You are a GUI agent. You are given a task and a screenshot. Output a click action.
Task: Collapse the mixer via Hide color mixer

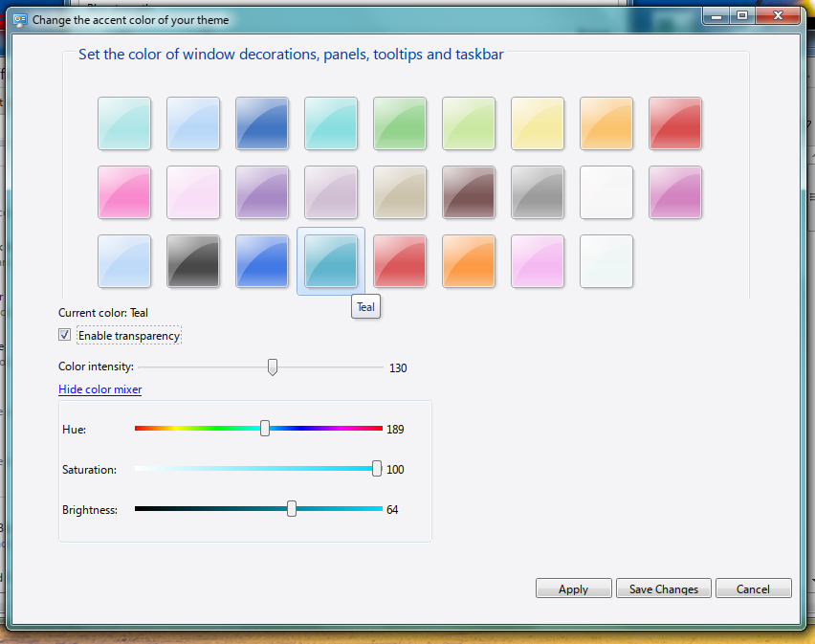(99, 389)
